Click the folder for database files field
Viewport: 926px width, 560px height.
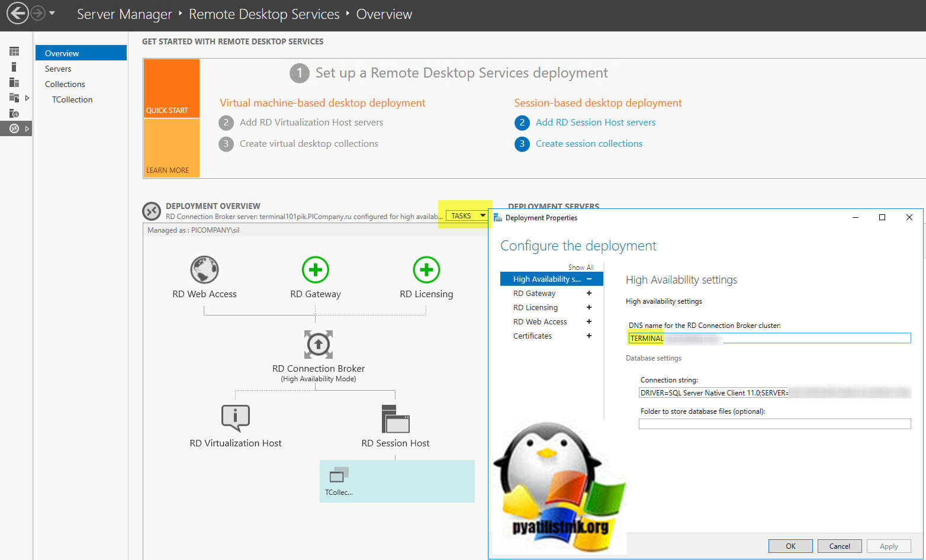point(774,423)
